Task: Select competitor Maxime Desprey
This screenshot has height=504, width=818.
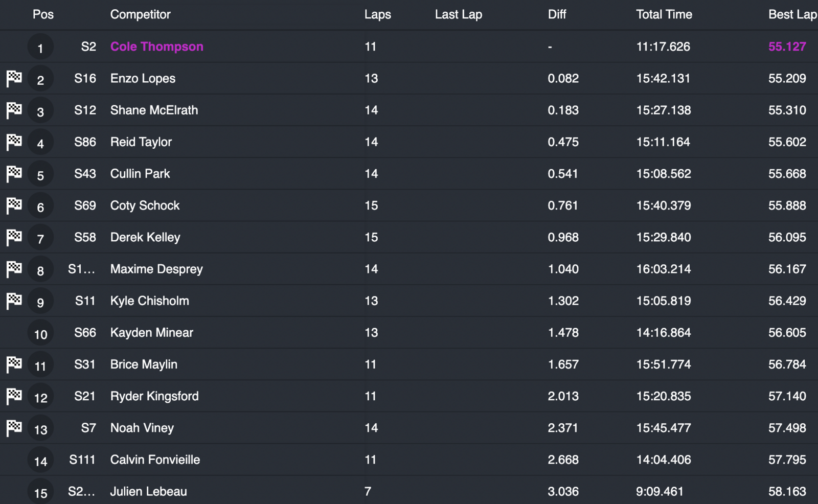Action: [156, 269]
